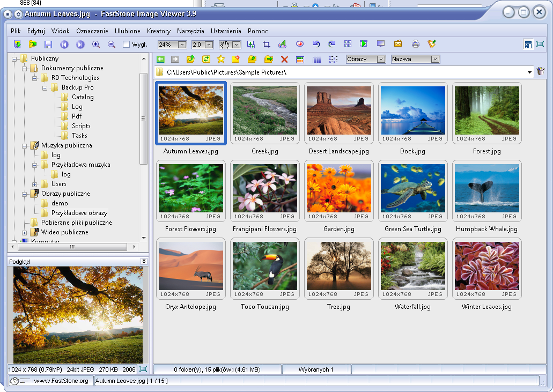
Task: Click the acquire from scanner icon
Action: 17,45
